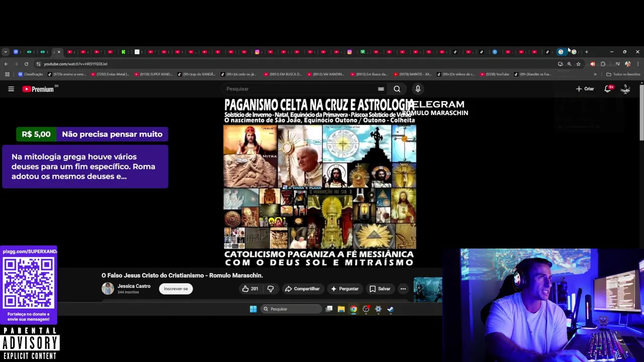Open the '(8159) SUPER XAND...' bookmark
Screen dimensions: 644x362
tap(153, 74)
